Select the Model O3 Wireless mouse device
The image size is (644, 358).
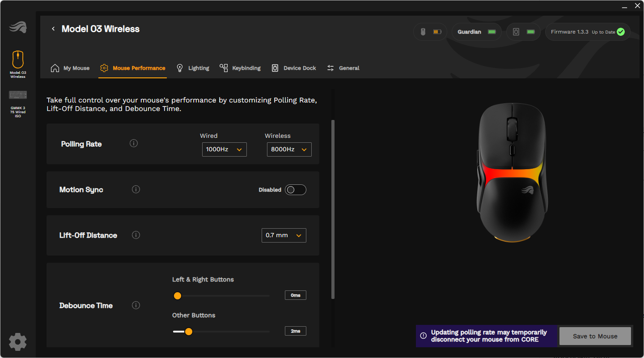18,64
